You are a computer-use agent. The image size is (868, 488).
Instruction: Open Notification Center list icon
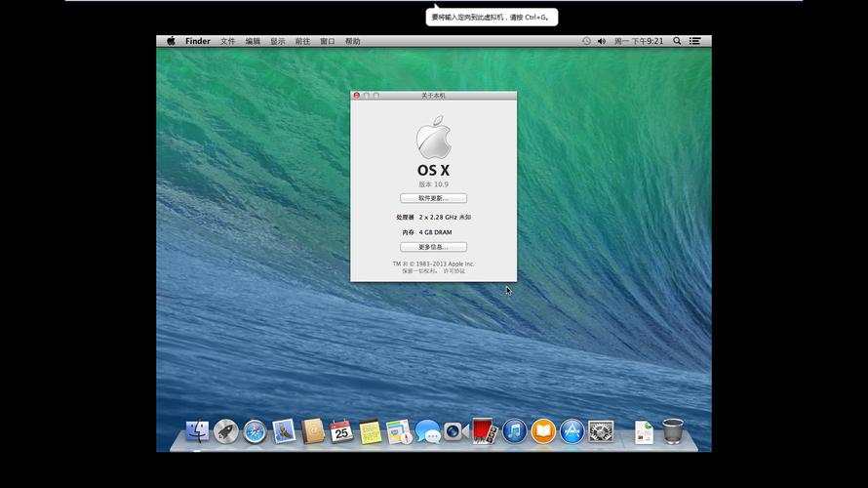(694, 41)
